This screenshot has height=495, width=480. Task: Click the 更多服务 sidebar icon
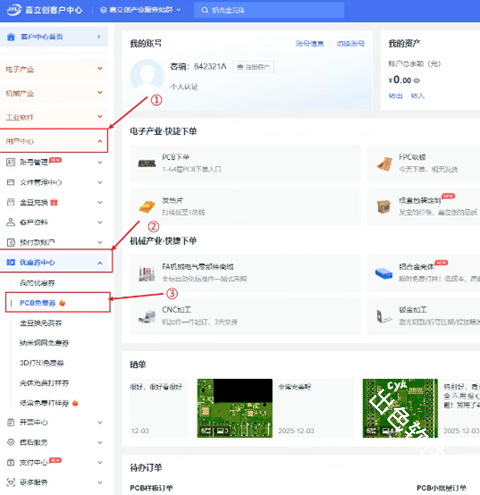coord(11,482)
